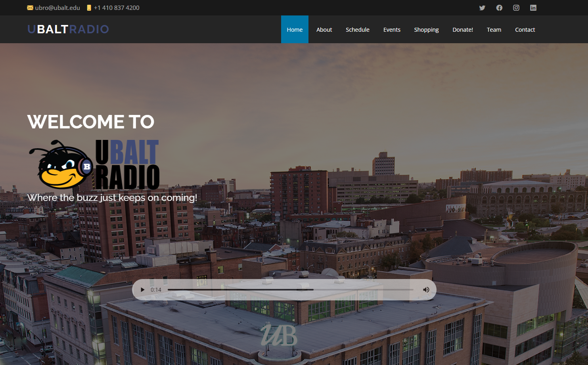This screenshot has height=365, width=588.
Task: Click the ubro@ubalt.edu email link
Action: (x=57, y=8)
